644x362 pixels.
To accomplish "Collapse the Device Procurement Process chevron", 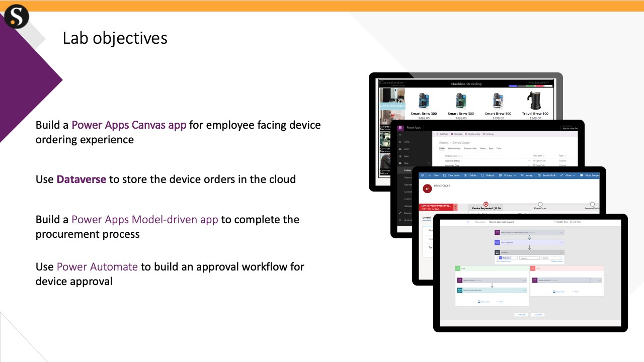I will 455,207.
